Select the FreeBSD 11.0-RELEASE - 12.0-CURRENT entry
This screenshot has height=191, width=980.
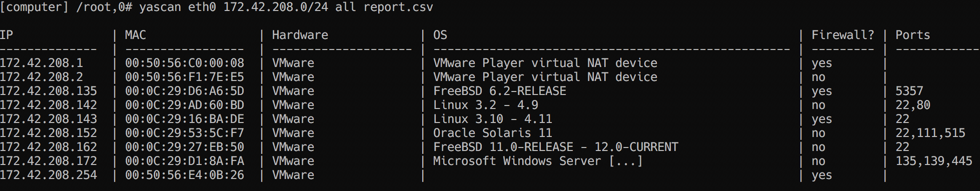click(x=556, y=147)
